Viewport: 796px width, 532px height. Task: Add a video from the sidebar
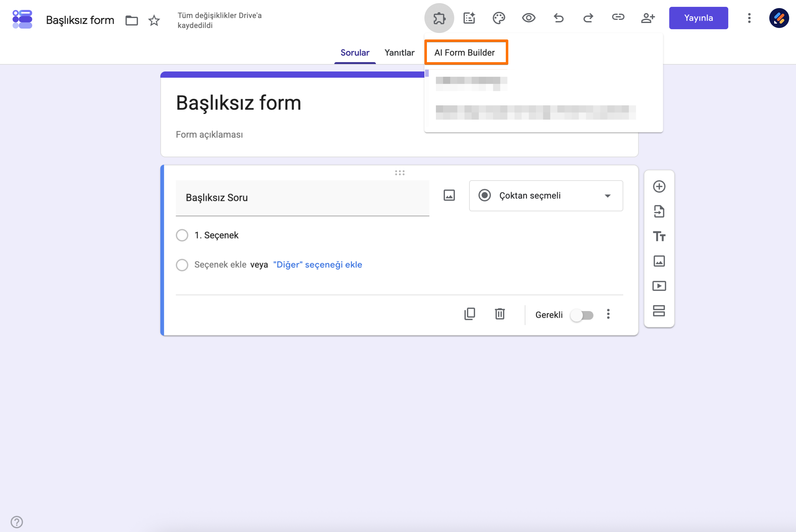659,286
